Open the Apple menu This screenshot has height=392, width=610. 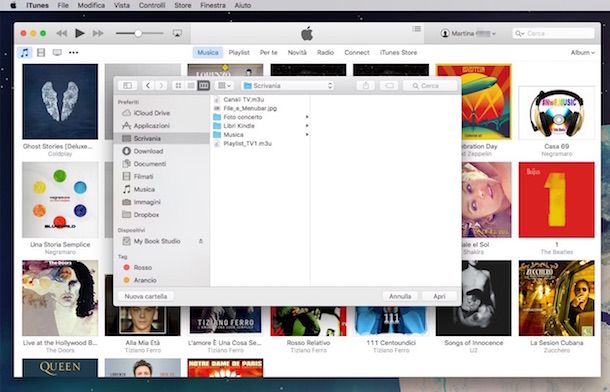point(13,5)
